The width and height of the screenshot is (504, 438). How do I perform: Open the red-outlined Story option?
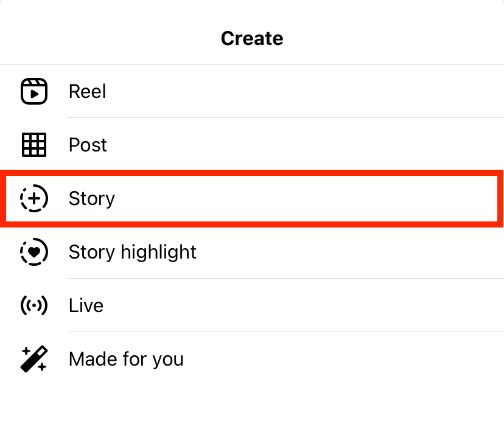252,198
